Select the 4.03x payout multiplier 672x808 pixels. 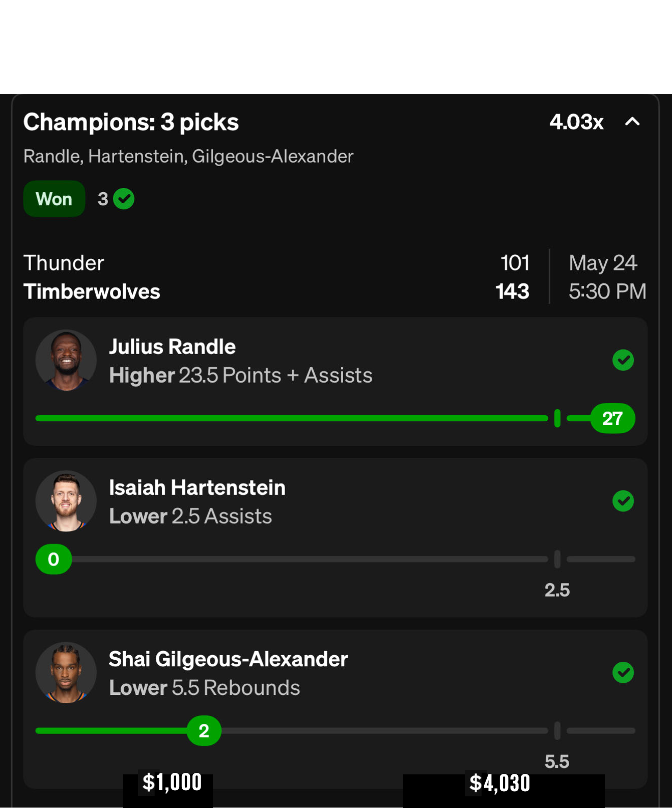tap(576, 122)
